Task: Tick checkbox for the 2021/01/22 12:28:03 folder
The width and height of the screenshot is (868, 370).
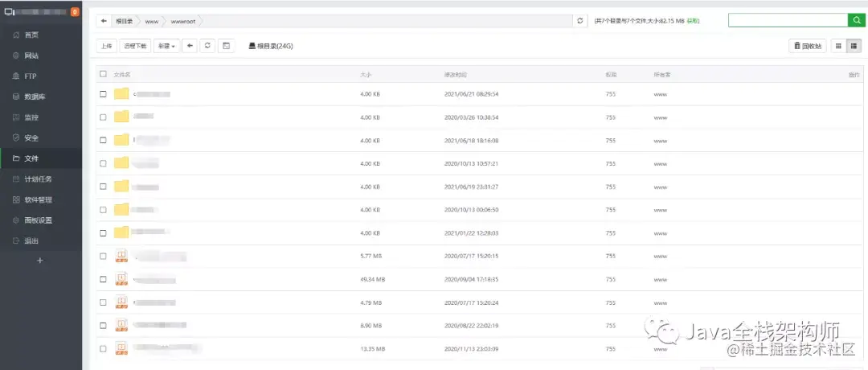Action: [x=103, y=233]
